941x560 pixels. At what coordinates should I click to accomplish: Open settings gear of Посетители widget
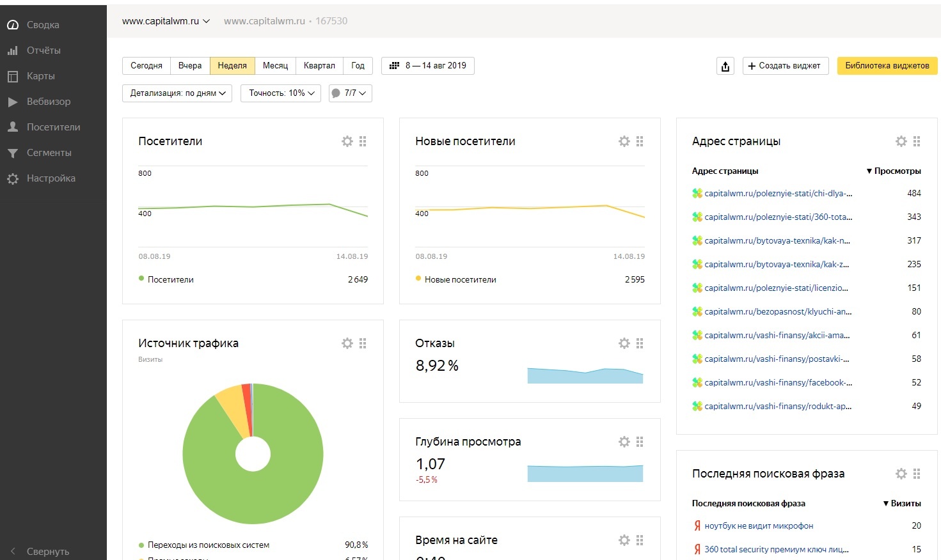coord(347,141)
